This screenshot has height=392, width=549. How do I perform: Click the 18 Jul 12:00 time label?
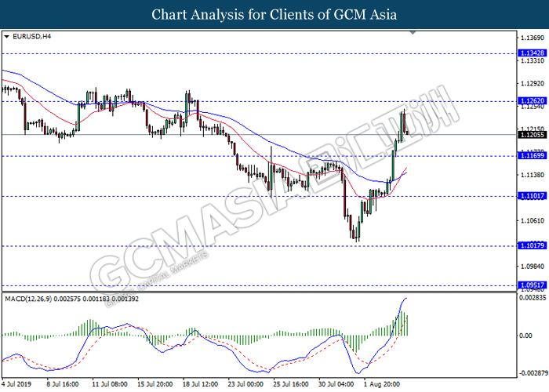point(200,384)
